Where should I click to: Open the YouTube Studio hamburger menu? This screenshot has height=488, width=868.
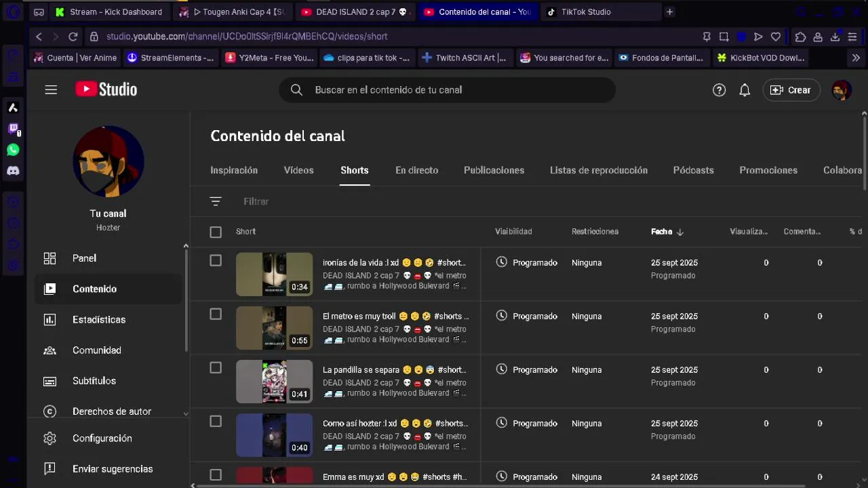[x=51, y=89]
